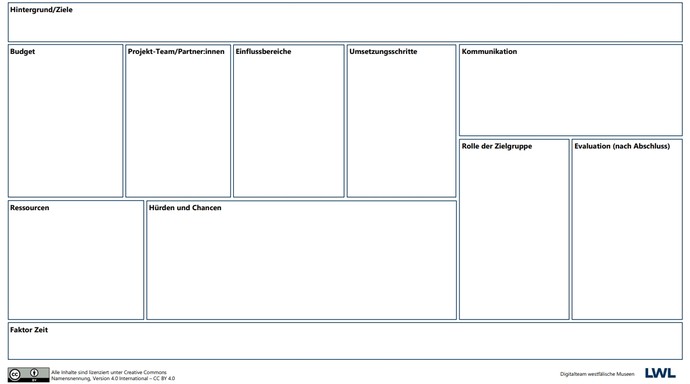Click the LWL logo
This screenshot has width=690, height=384.
[660, 373]
